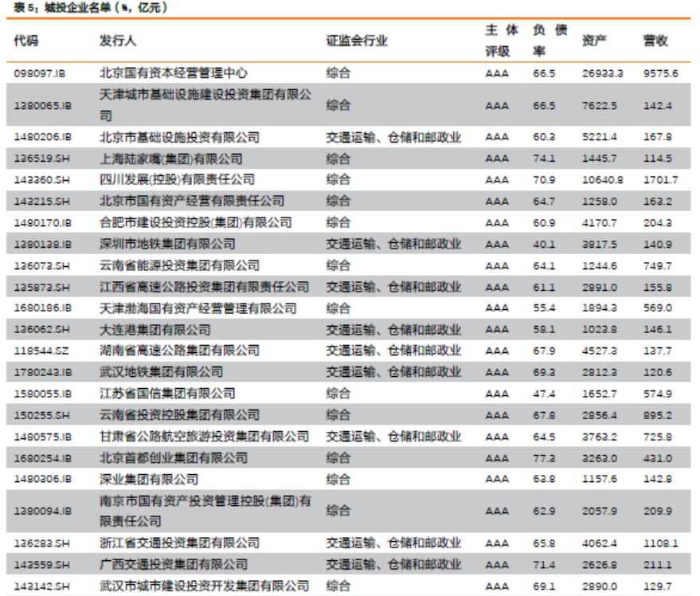Select debt ratio 69.3
Viewport: 700px width, 596px height.
(x=544, y=372)
